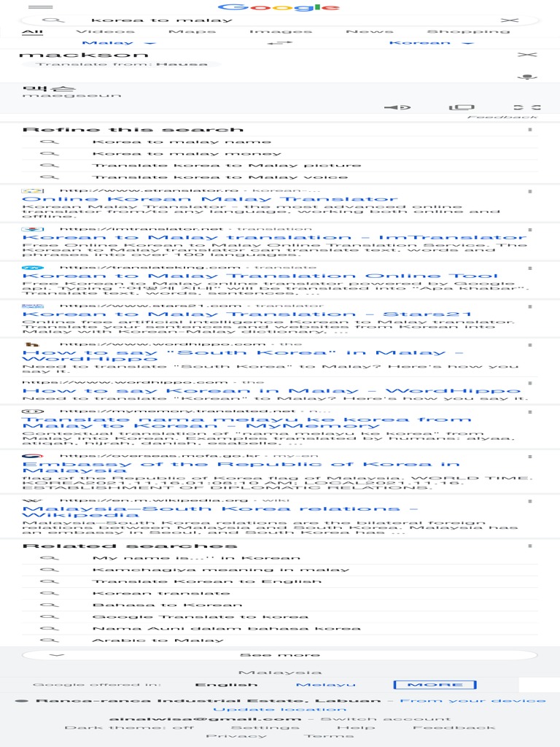This screenshot has width=560, height=747.
Task: Click the search field containing 'korea to malay'
Action: pos(279,20)
